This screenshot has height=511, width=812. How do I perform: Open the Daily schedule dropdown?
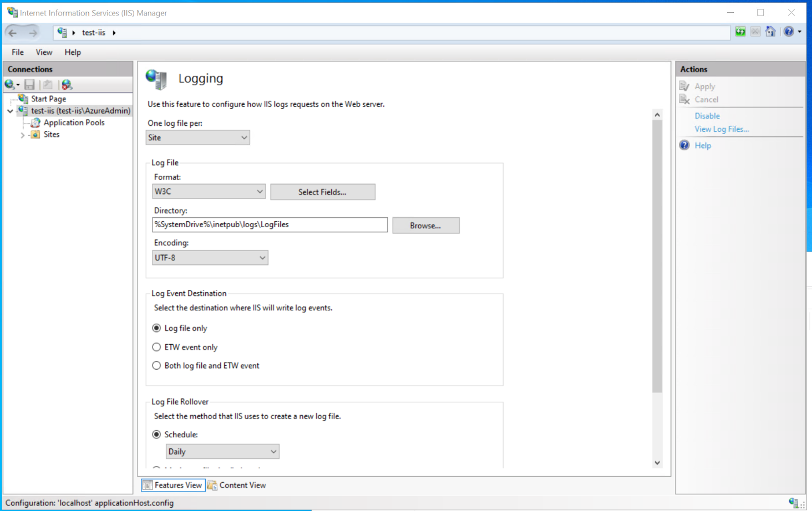coord(222,452)
